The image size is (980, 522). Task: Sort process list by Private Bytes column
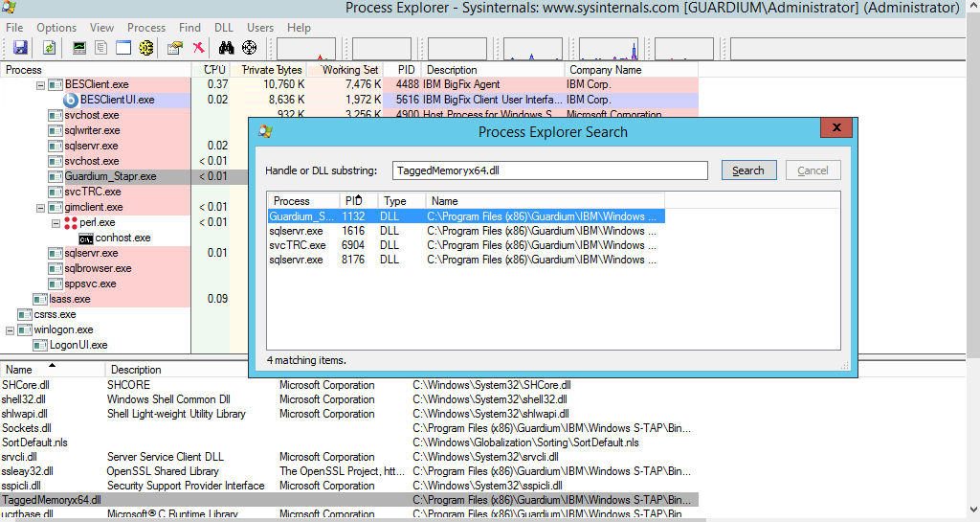coord(269,69)
